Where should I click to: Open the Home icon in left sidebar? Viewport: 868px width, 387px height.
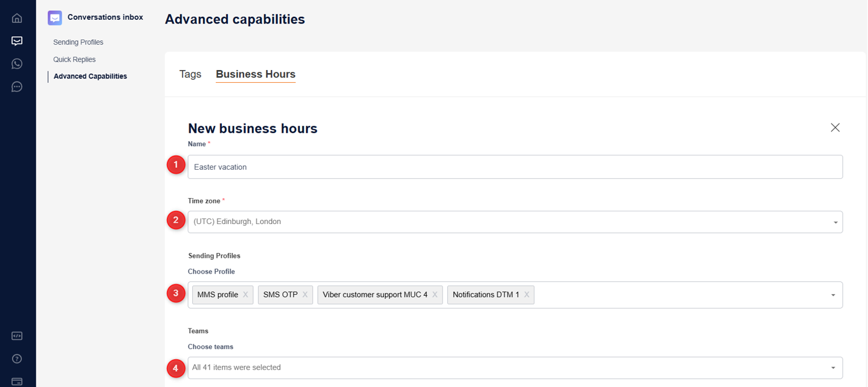17,18
